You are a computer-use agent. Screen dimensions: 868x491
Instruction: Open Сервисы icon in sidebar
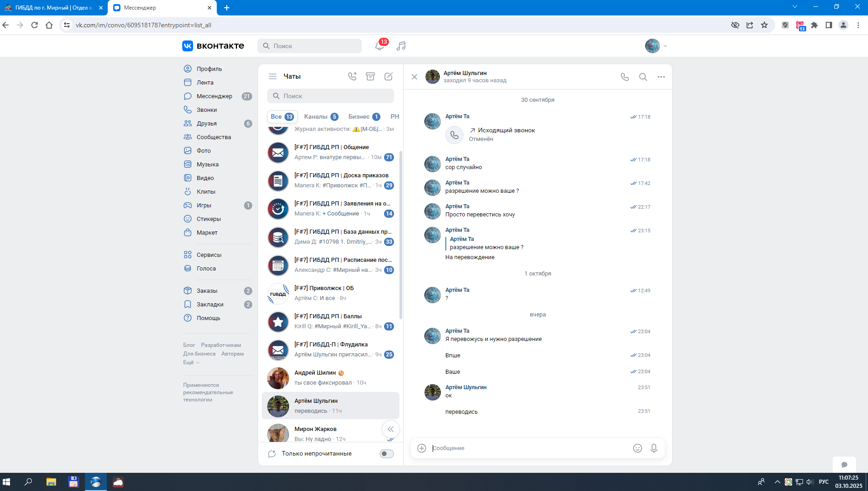[188, 255]
